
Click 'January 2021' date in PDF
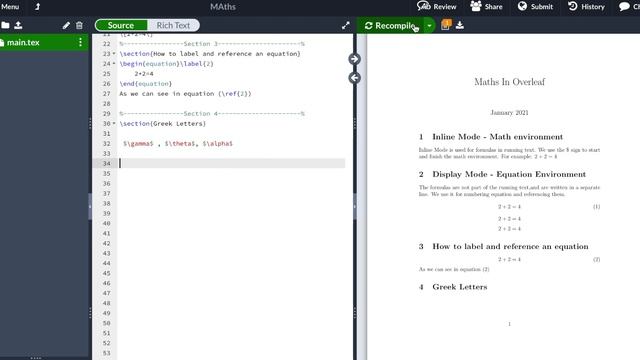pos(509,113)
